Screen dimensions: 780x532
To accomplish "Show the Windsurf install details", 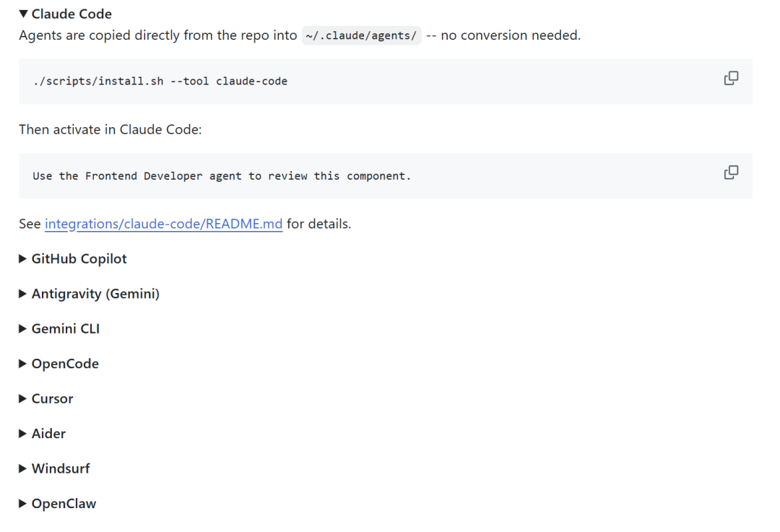I will tap(61, 468).
